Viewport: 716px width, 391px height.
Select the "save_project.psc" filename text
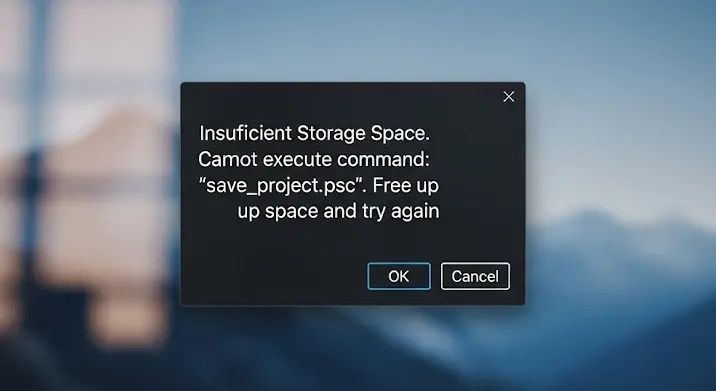(282, 186)
